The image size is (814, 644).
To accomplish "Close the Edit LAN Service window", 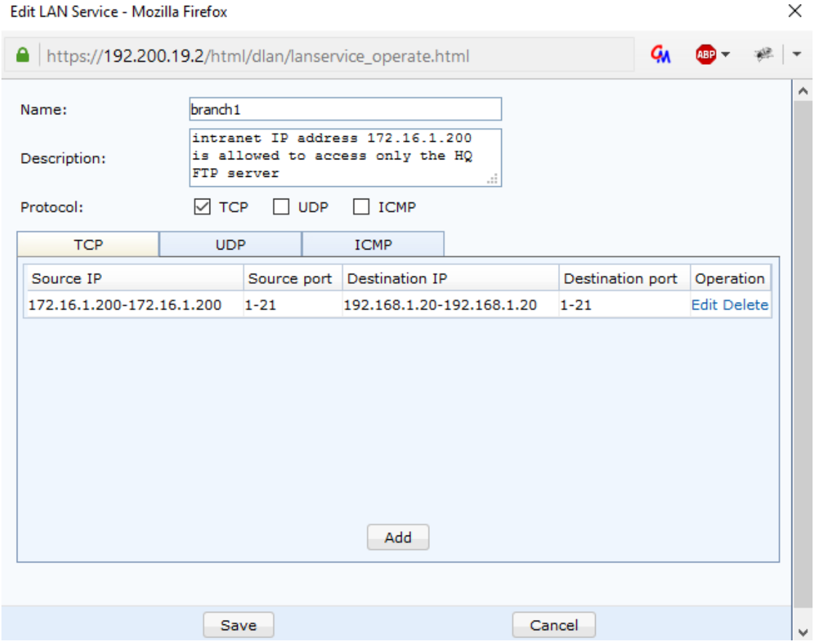I will click(x=795, y=11).
